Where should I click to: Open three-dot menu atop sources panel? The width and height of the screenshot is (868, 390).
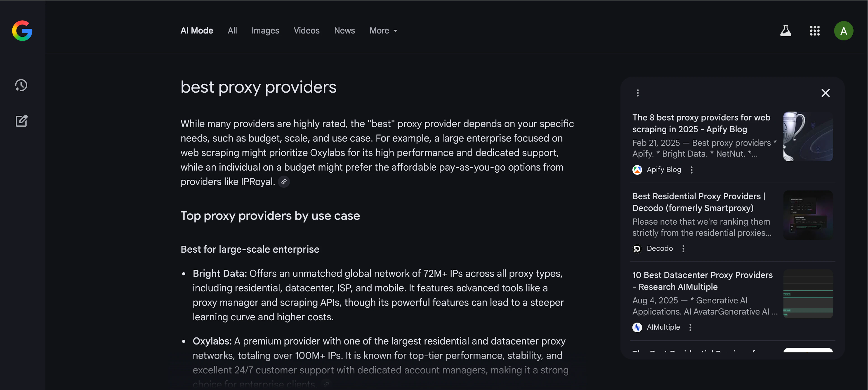[x=637, y=93]
